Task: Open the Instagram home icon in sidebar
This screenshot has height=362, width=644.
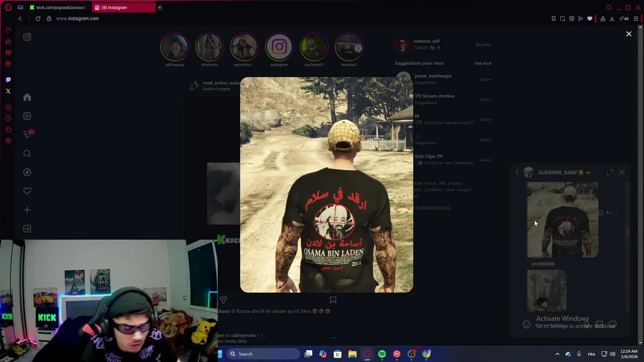Action: coord(27,98)
